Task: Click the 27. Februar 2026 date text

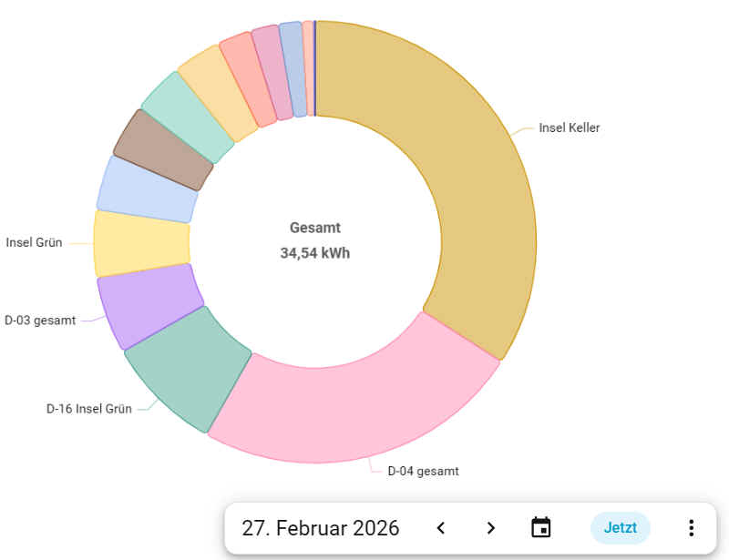Action: tap(321, 528)
